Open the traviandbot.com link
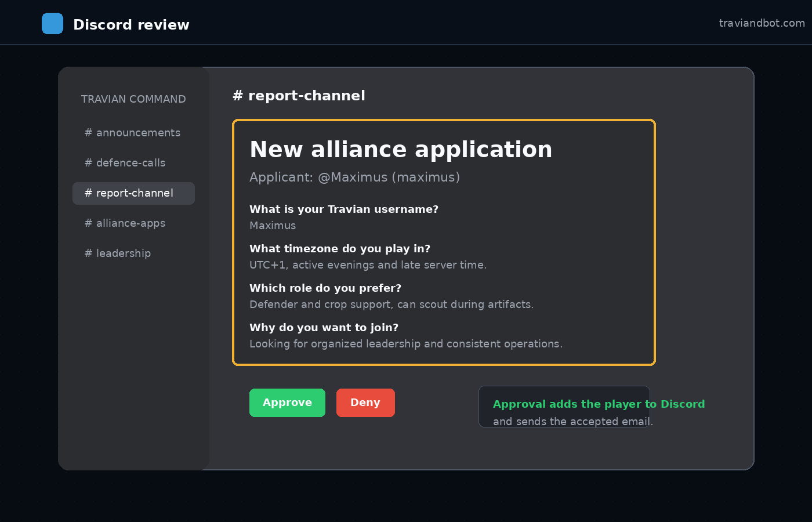This screenshot has width=812, height=522. click(762, 23)
